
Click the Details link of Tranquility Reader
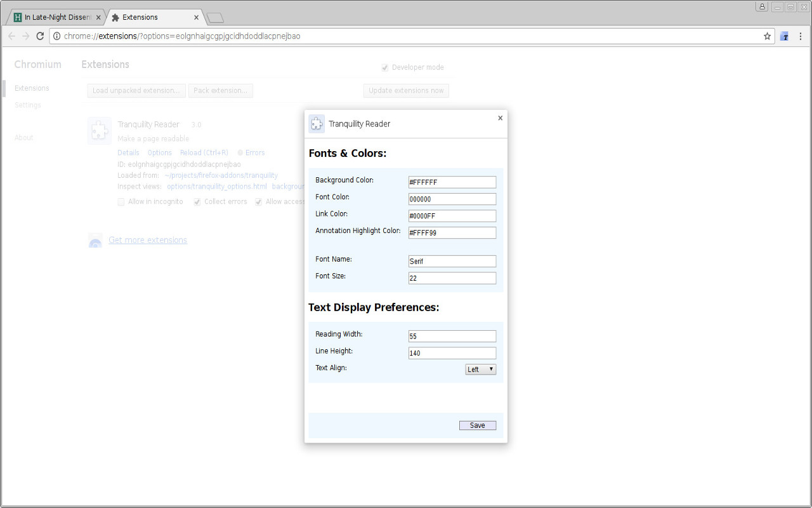tap(128, 153)
